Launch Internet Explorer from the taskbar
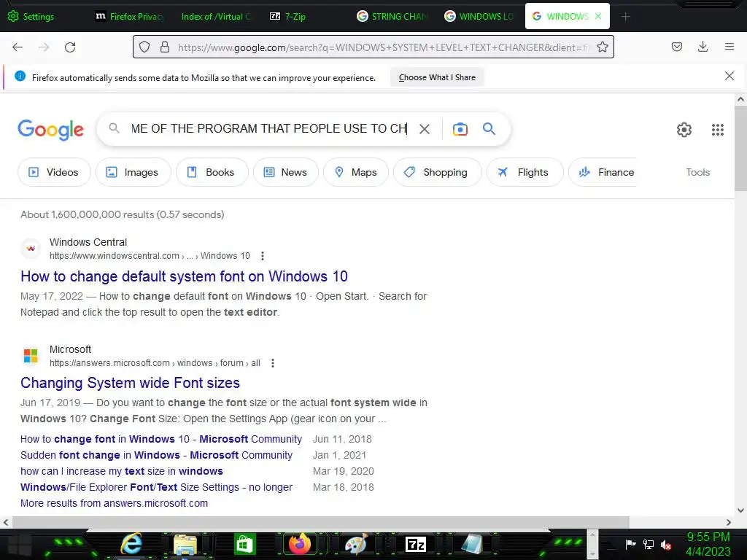 point(131,544)
